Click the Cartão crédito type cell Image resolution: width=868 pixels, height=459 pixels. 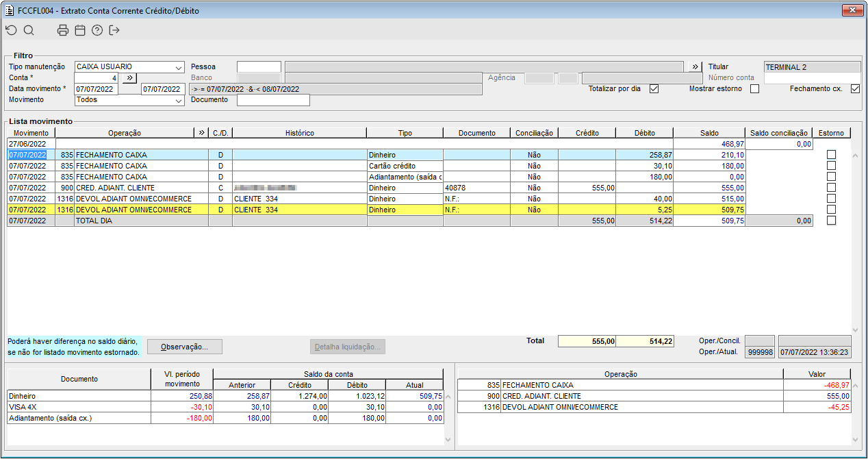(405, 166)
